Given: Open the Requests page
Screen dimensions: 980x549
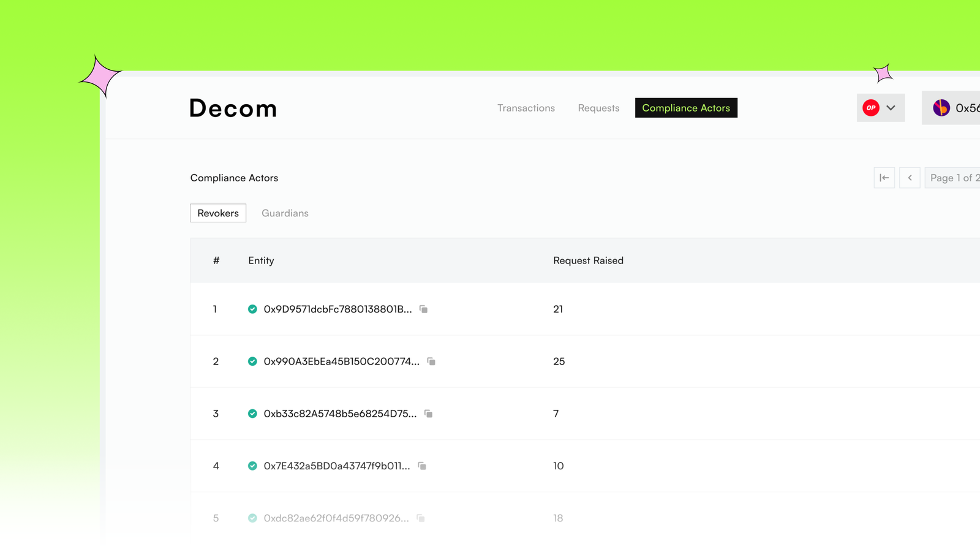Looking at the screenshot, I should tap(598, 108).
